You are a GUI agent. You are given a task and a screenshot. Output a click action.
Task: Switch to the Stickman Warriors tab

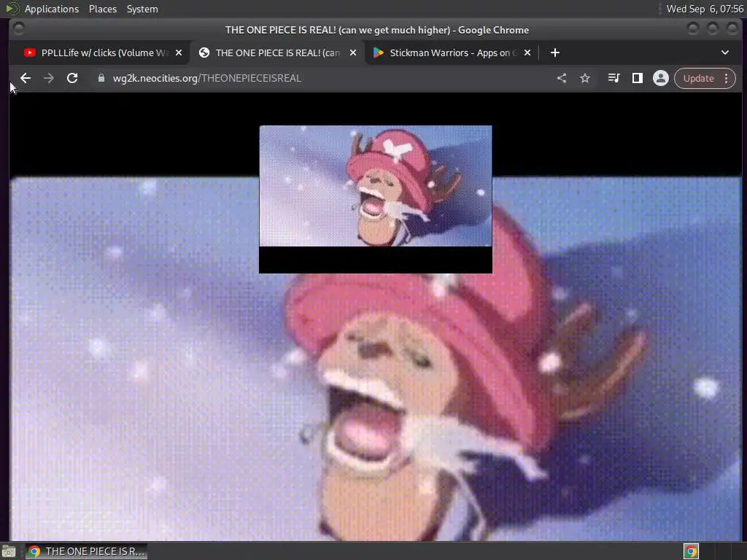(x=452, y=52)
